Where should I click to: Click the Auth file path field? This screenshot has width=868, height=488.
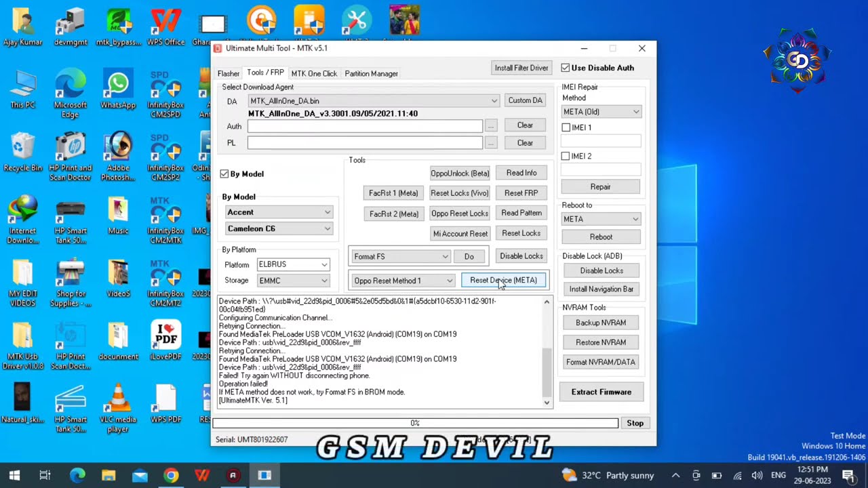(365, 126)
